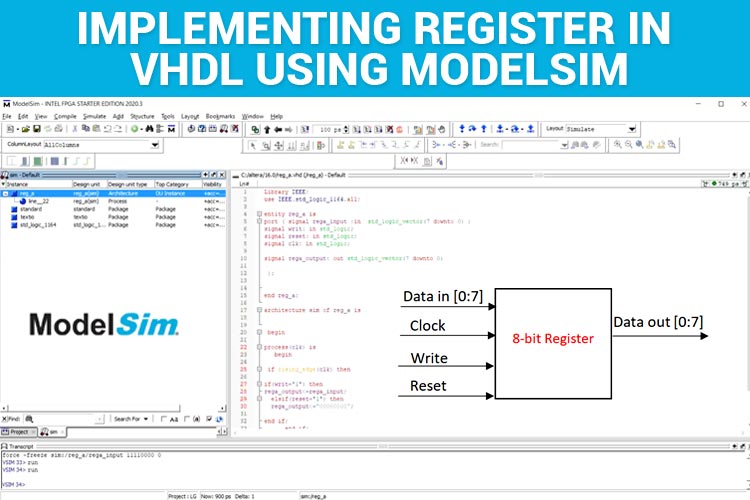The height and width of the screenshot is (500, 750).
Task: Open the Bookmarks menu
Action: click(220, 116)
